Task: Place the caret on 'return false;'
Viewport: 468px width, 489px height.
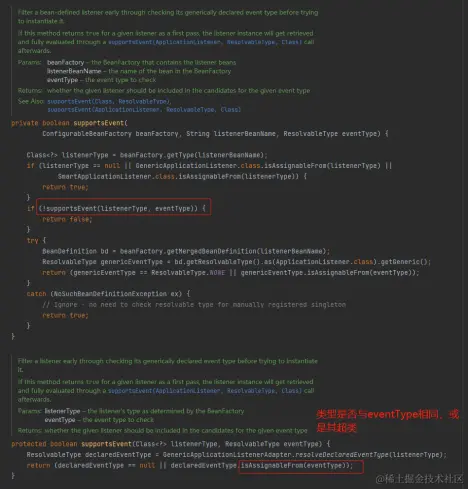Action: (x=67, y=219)
